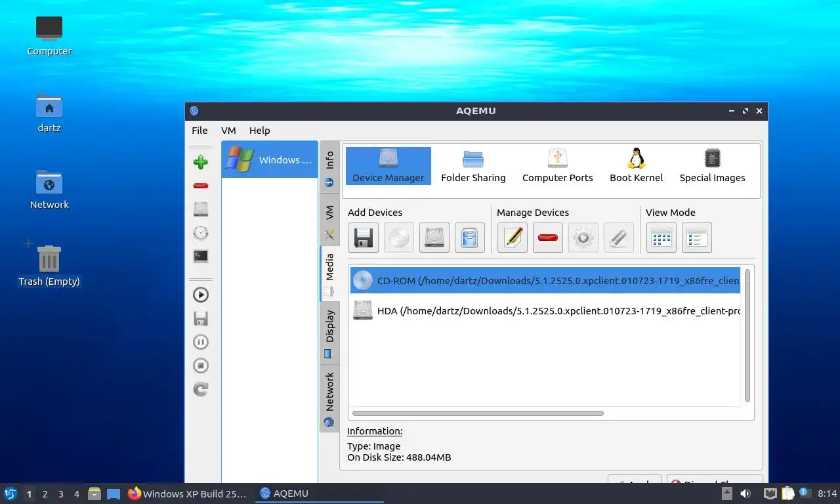
Task: Add a CD-ROM device
Action: [x=399, y=238]
